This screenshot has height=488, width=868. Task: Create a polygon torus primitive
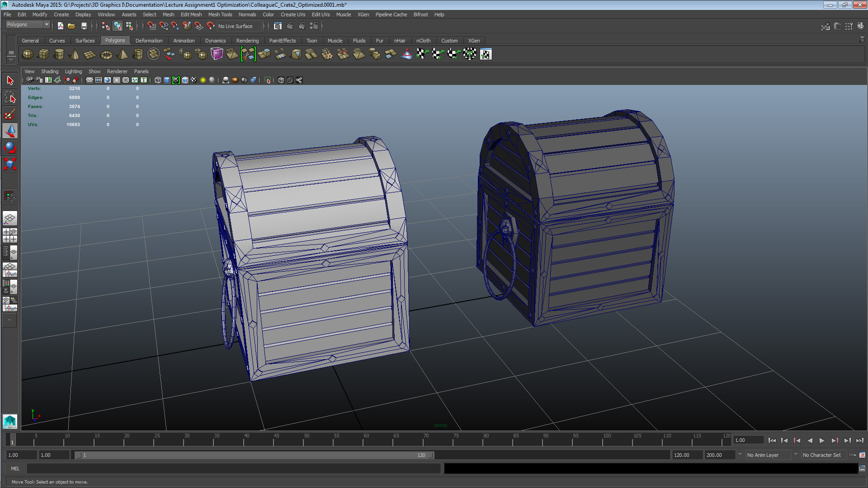[106, 55]
